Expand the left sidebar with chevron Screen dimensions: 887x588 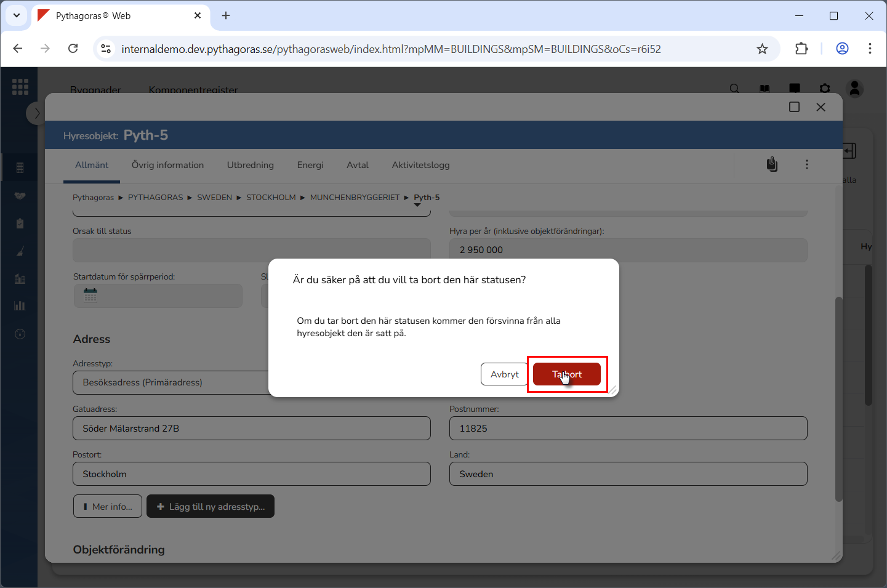[x=36, y=113]
